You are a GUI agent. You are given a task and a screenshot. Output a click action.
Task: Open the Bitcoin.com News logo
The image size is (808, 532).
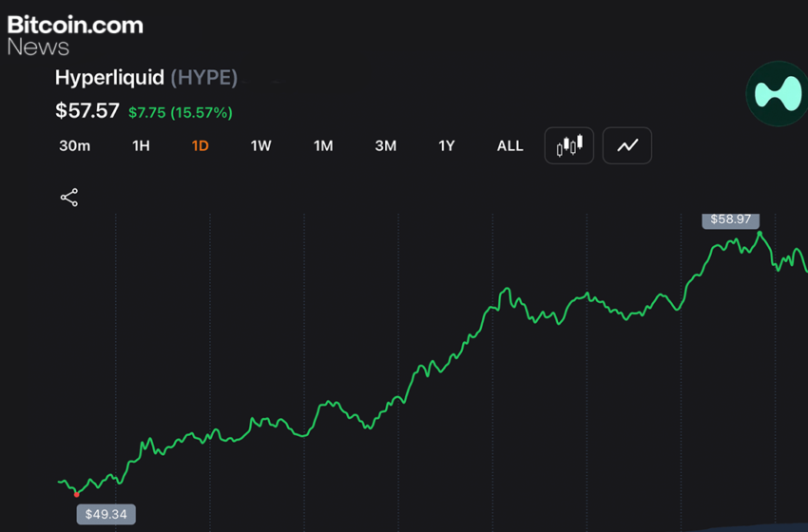click(75, 35)
